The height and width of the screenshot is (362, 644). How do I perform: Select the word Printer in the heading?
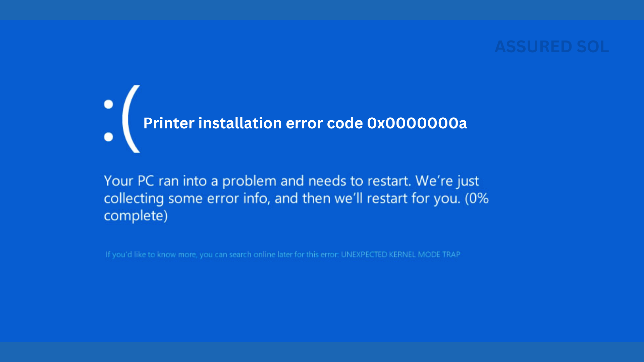169,123
